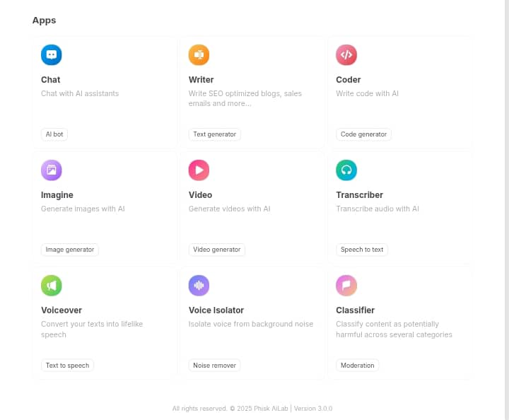Click the purple Imagine picture icon
The width and height of the screenshot is (509, 420).
52,170
